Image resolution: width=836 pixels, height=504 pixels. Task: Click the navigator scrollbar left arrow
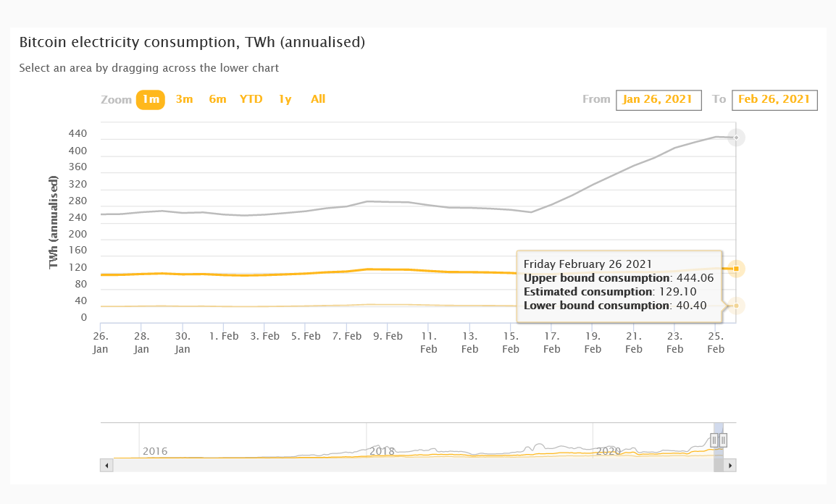pyautogui.click(x=106, y=465)
